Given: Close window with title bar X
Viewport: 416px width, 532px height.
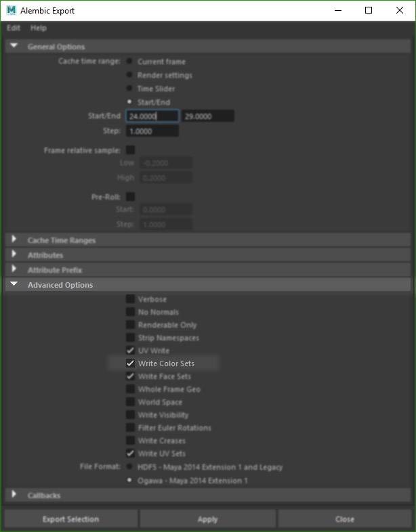Looking at the screenshot, I should point(400,11).
